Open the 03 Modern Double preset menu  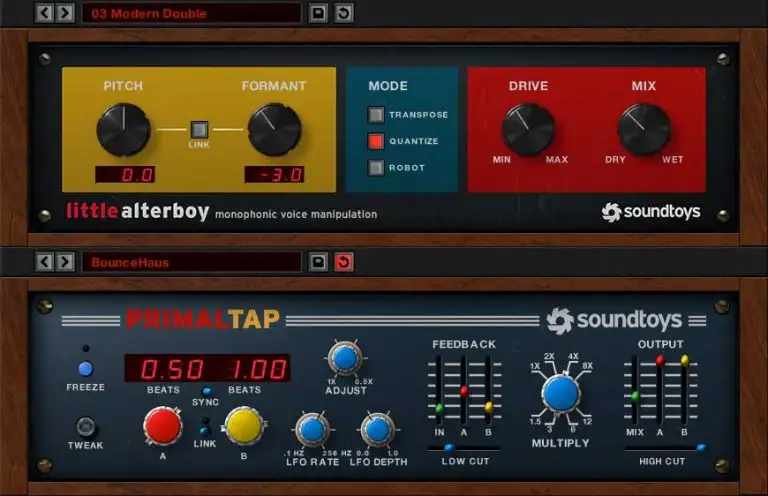click(192, 13)
